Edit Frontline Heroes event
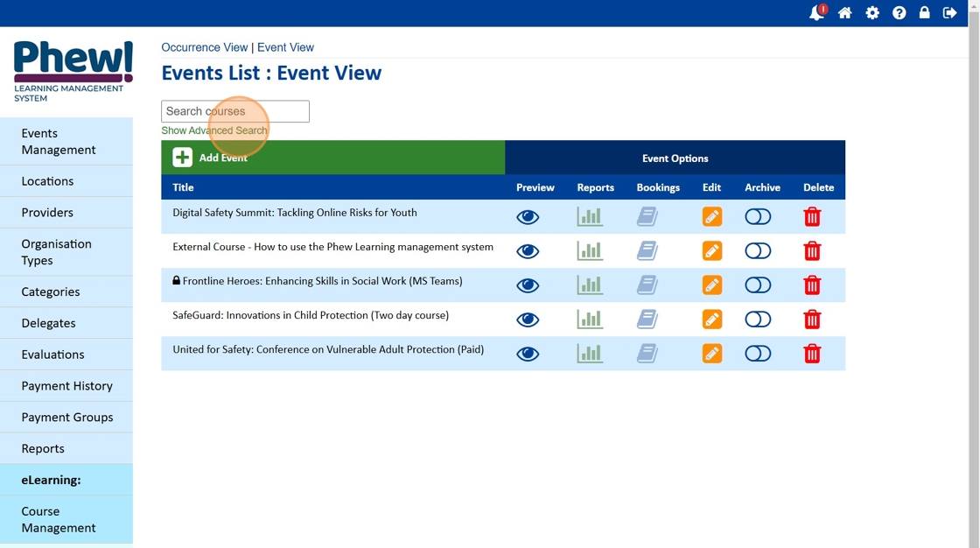This screenshot has width=980, height=548. [x=712, y=285]
